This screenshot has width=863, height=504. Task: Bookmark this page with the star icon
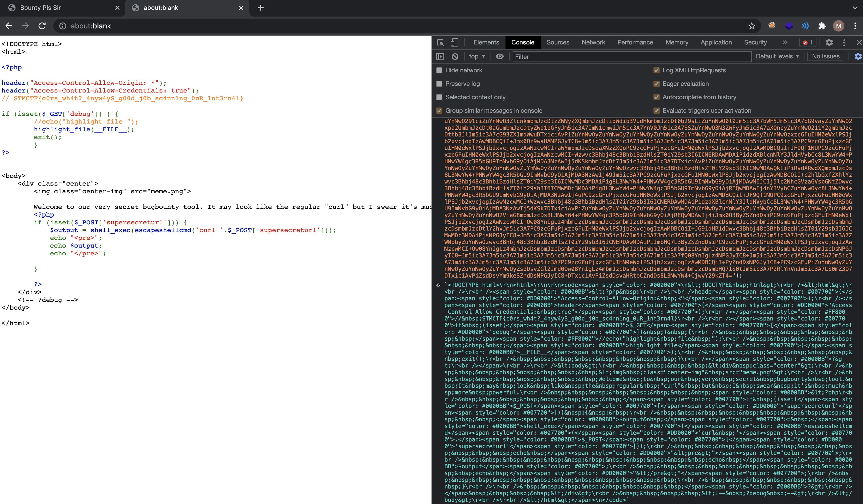pyautogui.click(x=752, y=26)
